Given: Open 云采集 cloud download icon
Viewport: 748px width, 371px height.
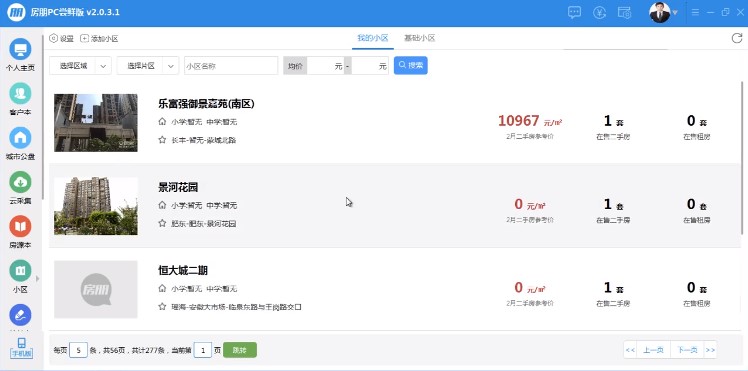Looking at the screenshot, I should coord(20,182).
